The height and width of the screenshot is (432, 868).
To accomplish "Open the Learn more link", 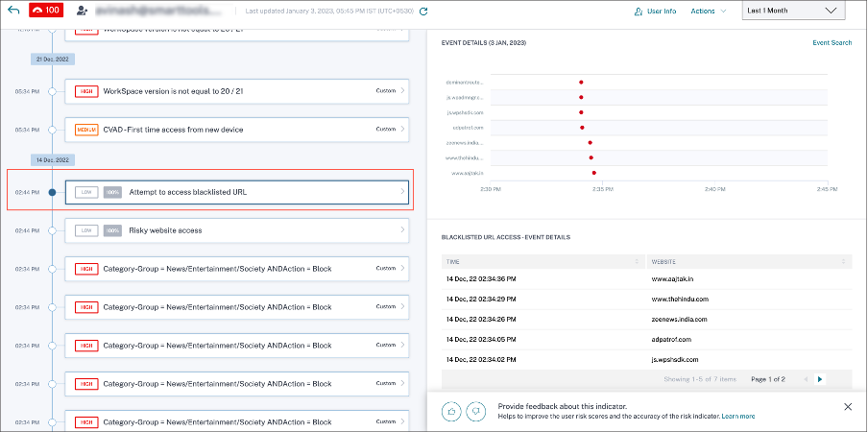I will (738, 417).
